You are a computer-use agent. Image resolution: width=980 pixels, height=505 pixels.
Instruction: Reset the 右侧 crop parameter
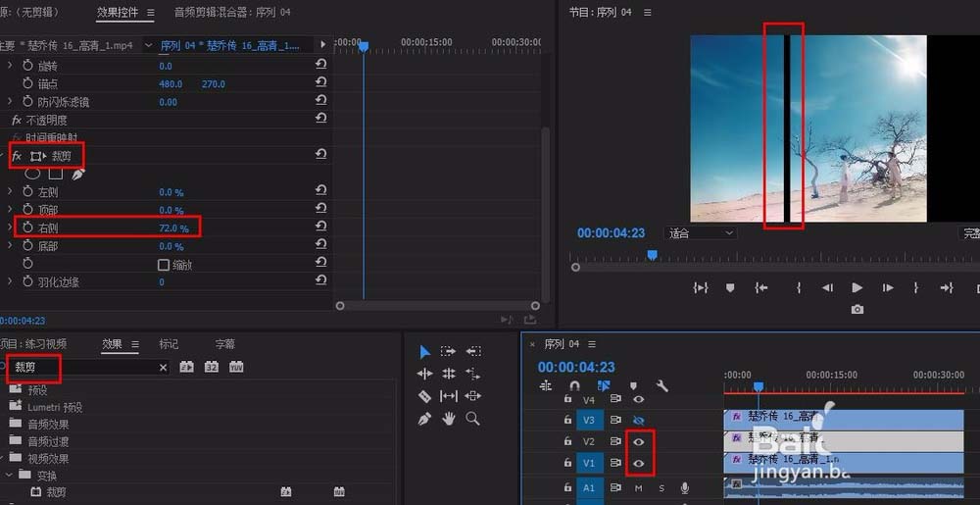(320, 227)
